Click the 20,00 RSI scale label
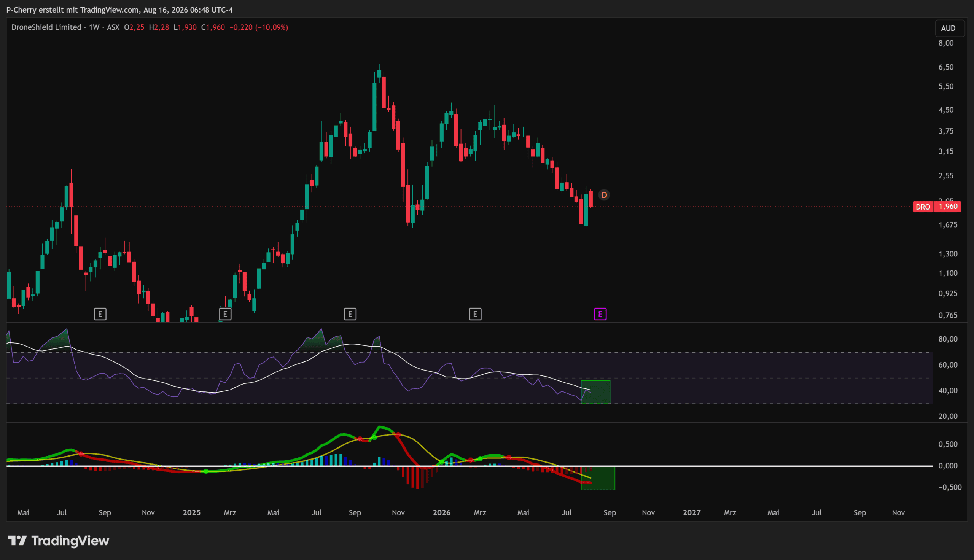The image size is (974, 560). click(948, 416)
